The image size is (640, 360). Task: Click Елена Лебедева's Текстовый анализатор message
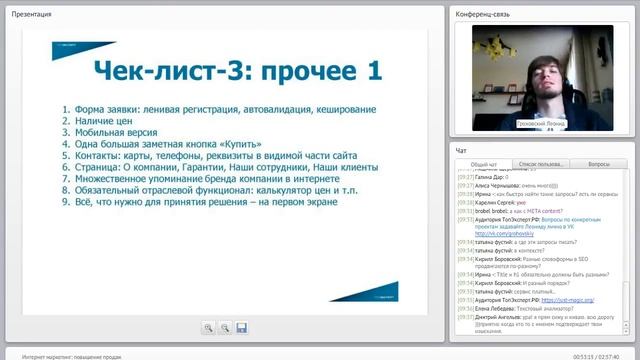516,309
